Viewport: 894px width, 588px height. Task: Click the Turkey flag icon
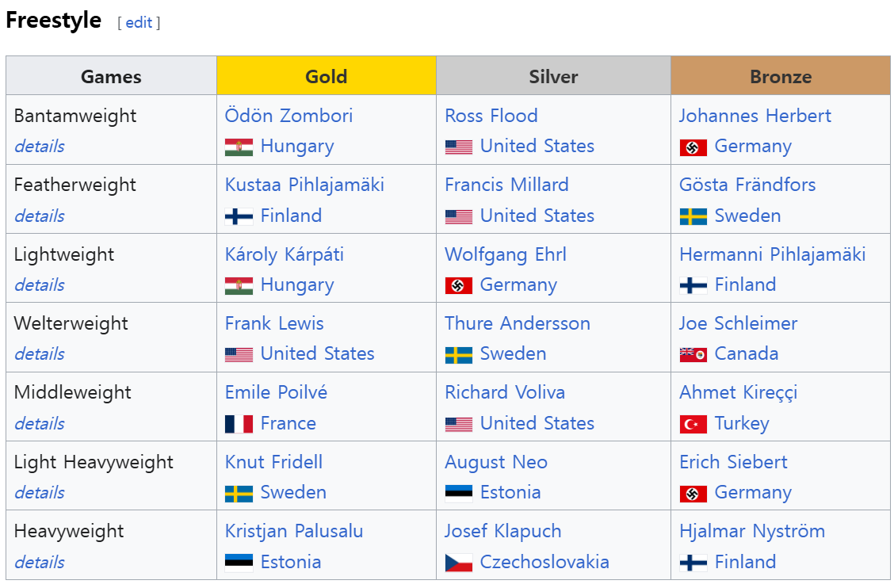[x=693, y=424]
